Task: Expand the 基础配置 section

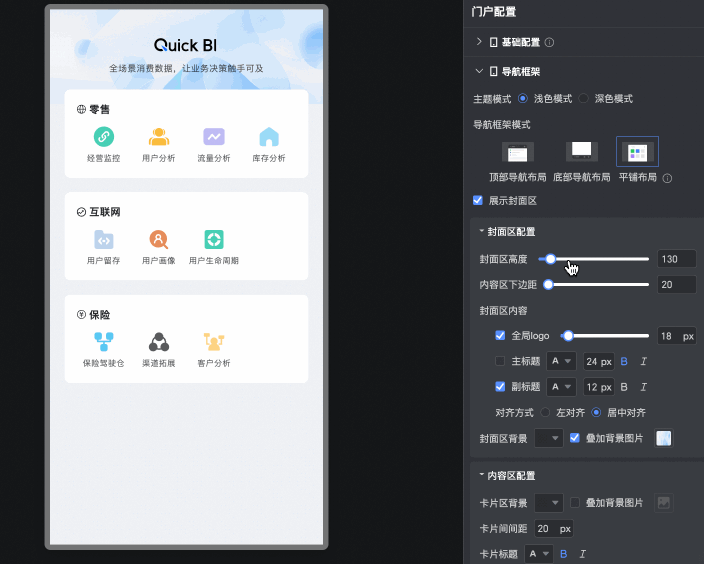Action: [479, 42]
